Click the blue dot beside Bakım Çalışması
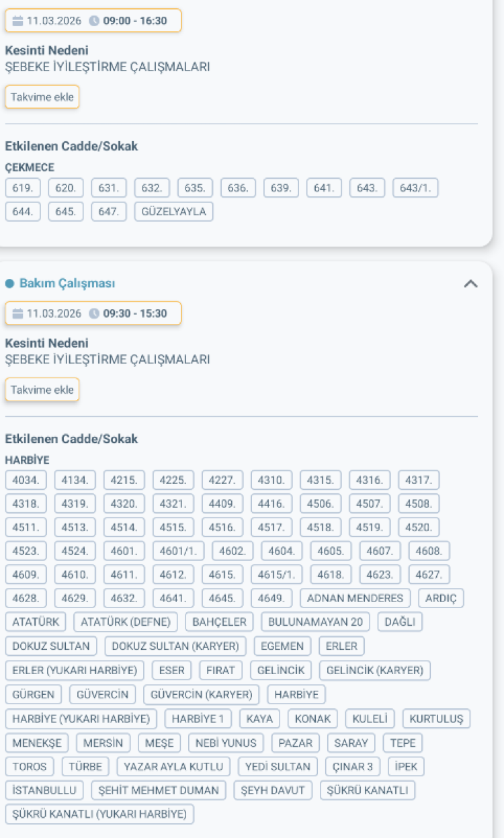 (9, 284)
